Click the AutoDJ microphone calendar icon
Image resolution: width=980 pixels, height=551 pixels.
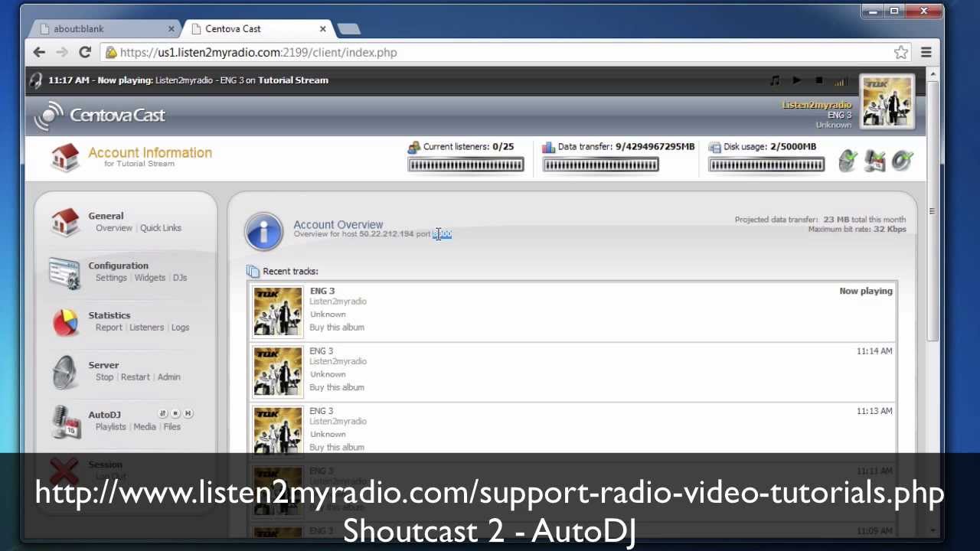coord(66,422)
